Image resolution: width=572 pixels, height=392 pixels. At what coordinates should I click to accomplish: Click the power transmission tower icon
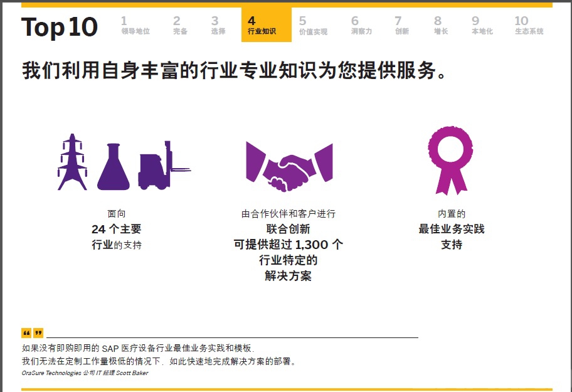[72, 162]
